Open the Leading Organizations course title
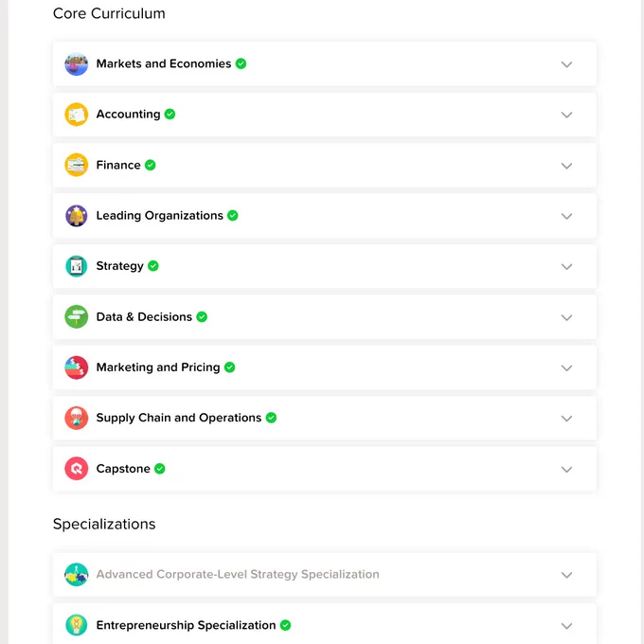Viewport: 644px width, 644px height. 160,216
